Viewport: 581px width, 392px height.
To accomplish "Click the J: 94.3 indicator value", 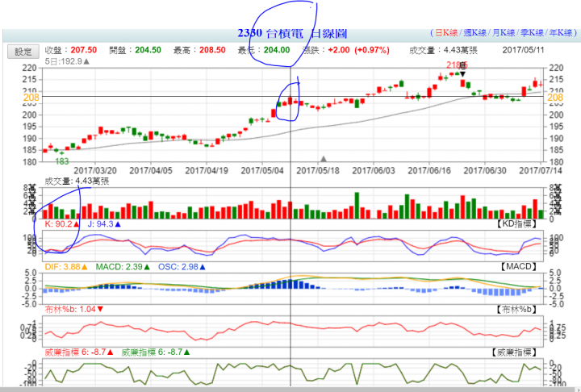I will click(104, 224).
